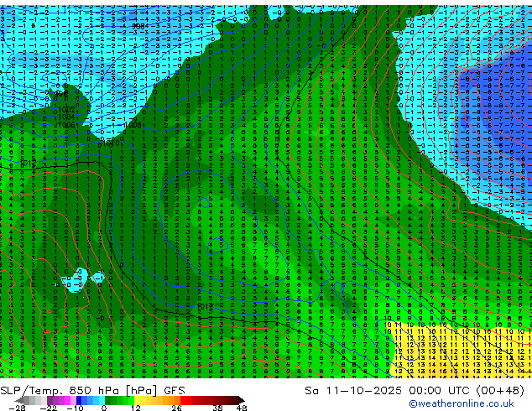Pick the bright red swatch right of 26
The height and width of the screenshot is (411, 532).
(x=184, y=400)
